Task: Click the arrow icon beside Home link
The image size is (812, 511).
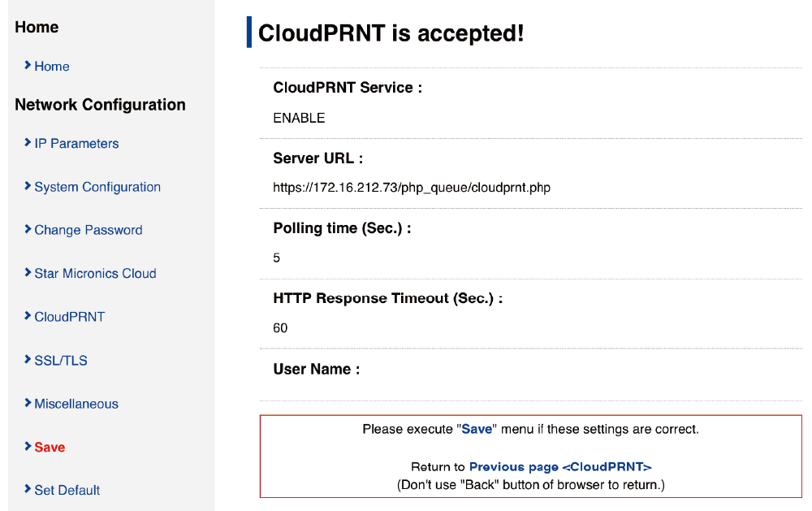Action: click(x=28, y=65)
